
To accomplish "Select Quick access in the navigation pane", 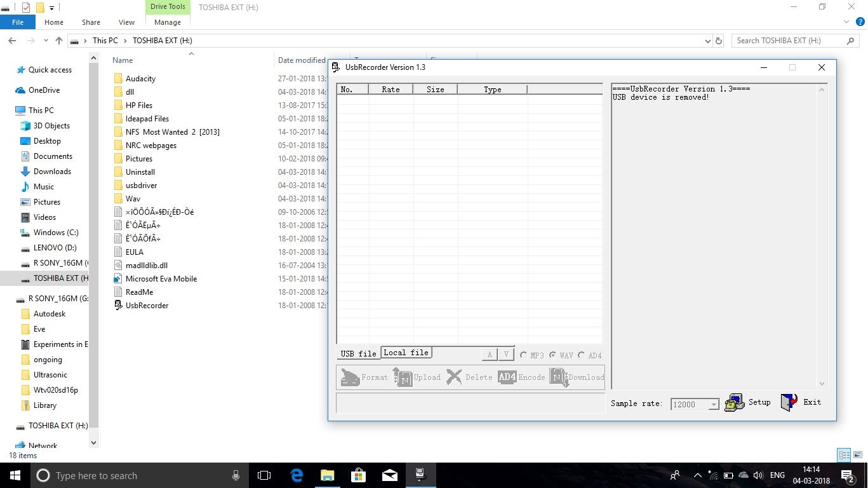I will click(50, 70).
